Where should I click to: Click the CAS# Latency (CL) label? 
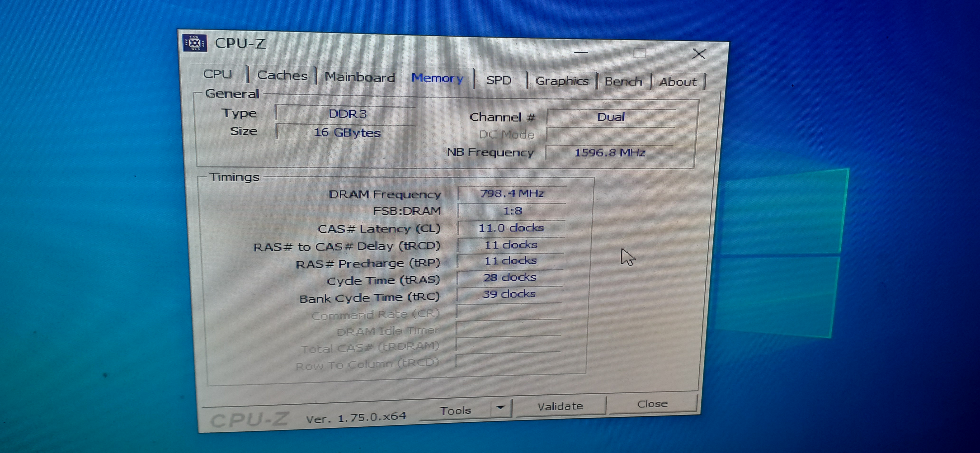[379, 229]
